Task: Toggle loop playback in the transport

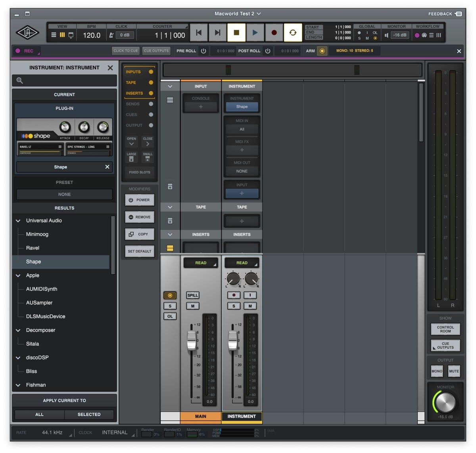Action: click(x=293, y=32)
